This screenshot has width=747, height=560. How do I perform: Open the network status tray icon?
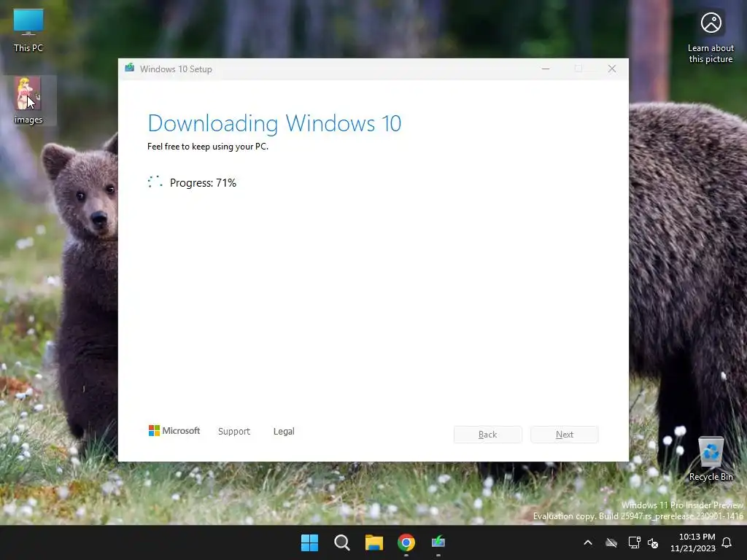click(634, 542)
